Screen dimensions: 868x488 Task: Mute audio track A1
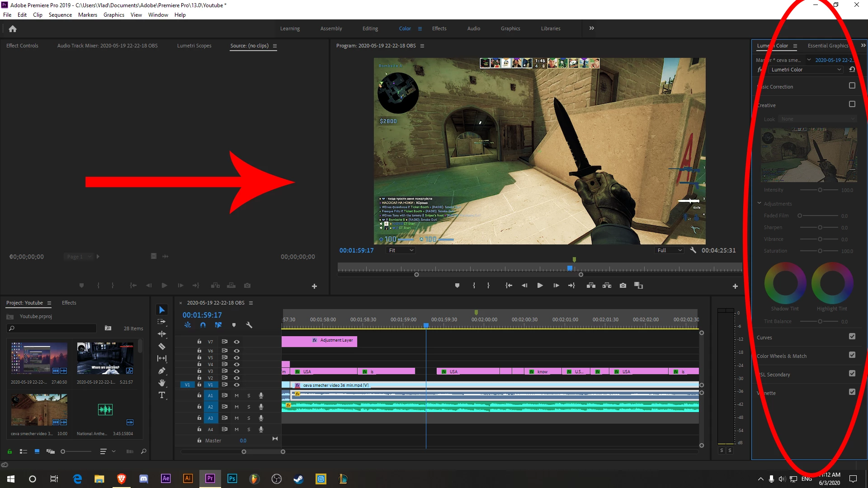(236, 396)
